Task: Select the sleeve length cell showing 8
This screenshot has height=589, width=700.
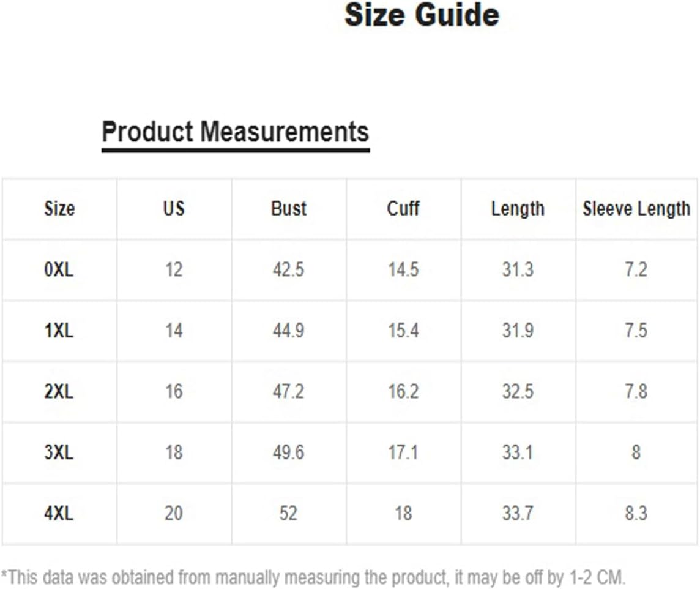Action: (x=636, y=452)
